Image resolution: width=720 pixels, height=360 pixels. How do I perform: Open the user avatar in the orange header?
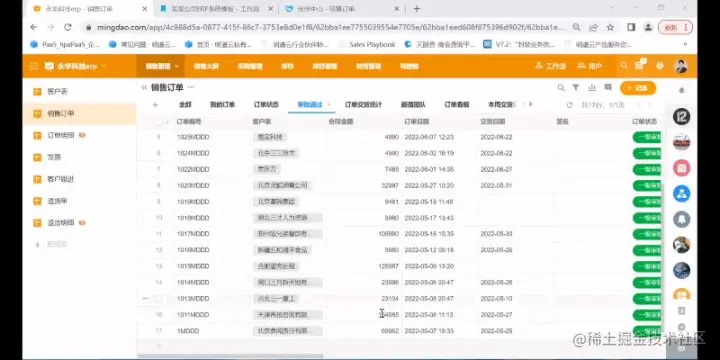681,66
